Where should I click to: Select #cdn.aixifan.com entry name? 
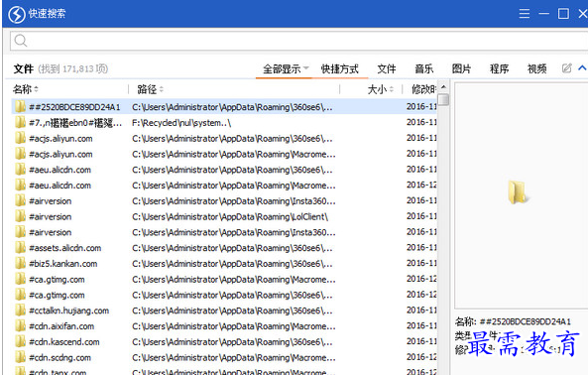pyautogui.click(x=61, y=326)
